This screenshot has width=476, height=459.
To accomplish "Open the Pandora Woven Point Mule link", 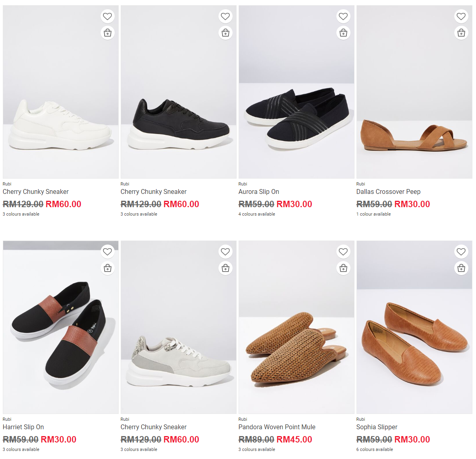I will pos(277,427).
